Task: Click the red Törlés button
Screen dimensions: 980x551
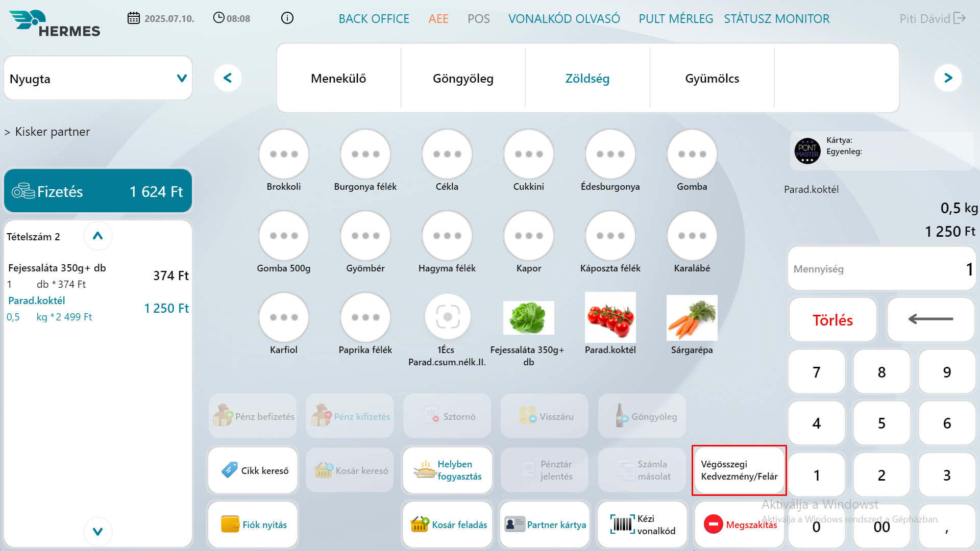Action: [x=832, y=320]
